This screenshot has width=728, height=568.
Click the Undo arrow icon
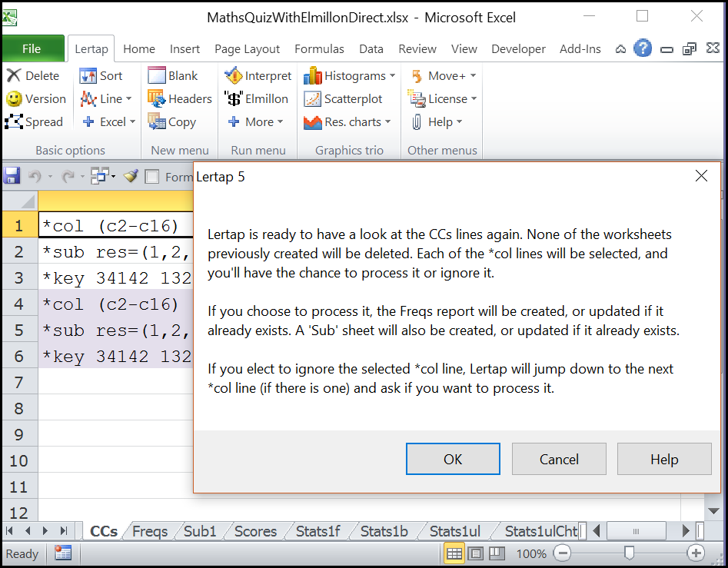(x=35, y=176)
